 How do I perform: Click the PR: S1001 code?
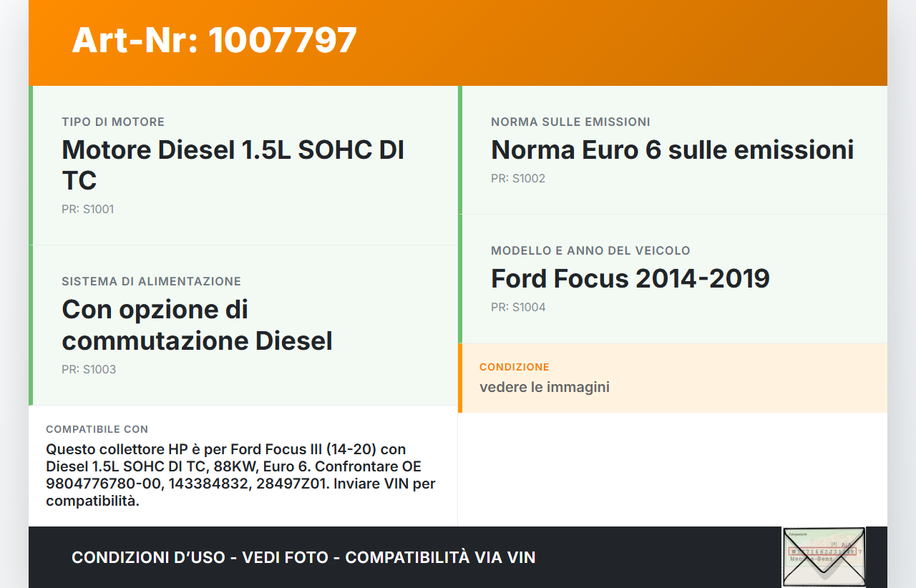tap(88, 210)
